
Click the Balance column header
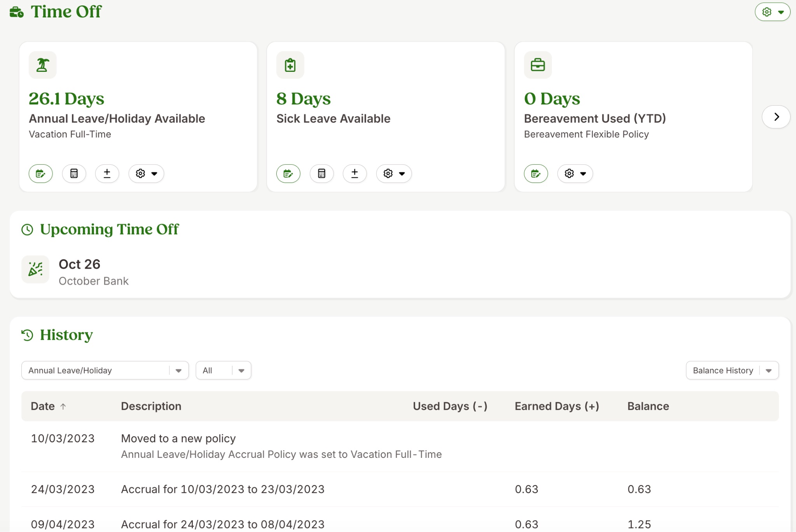tap(648, 406)
